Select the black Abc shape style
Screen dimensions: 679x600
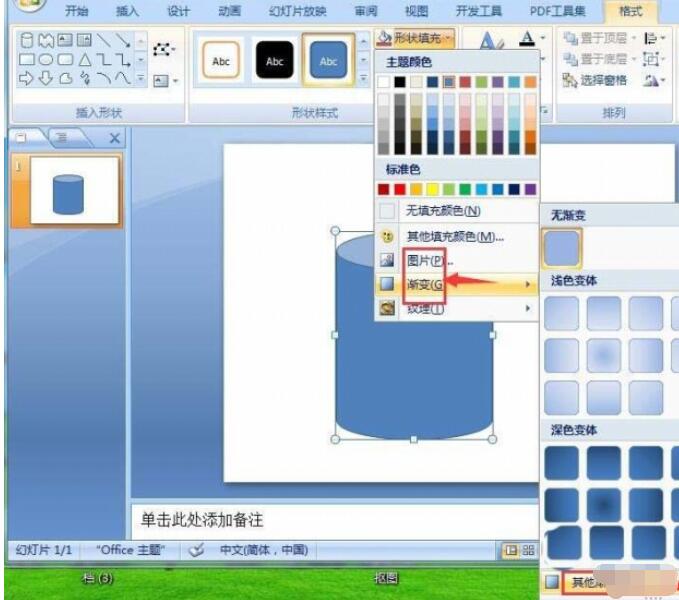[274, 61]
